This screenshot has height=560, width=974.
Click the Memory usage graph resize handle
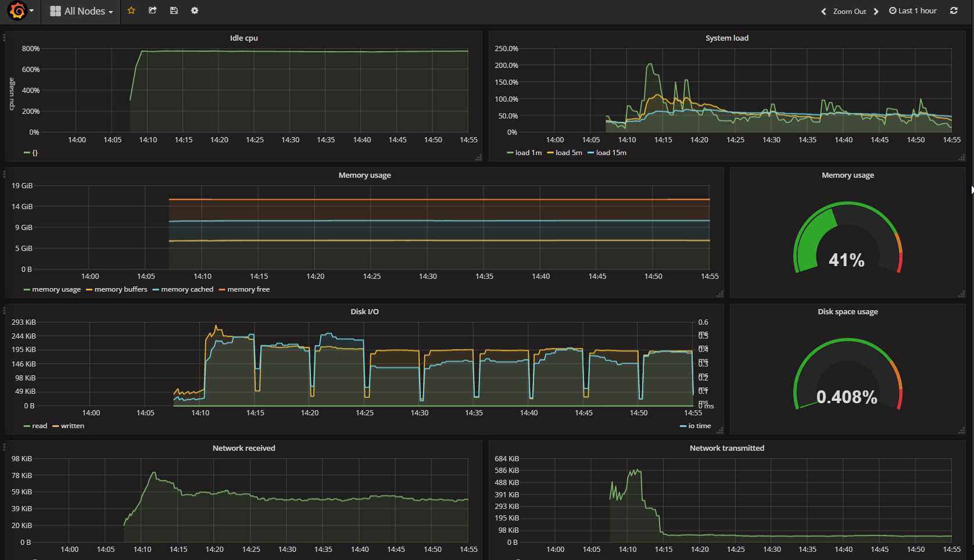719,294
